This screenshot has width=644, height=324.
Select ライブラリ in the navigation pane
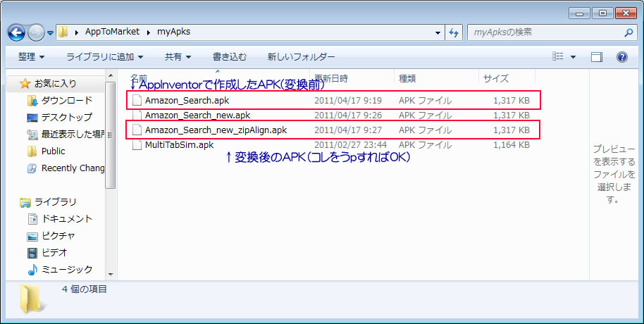55,202
